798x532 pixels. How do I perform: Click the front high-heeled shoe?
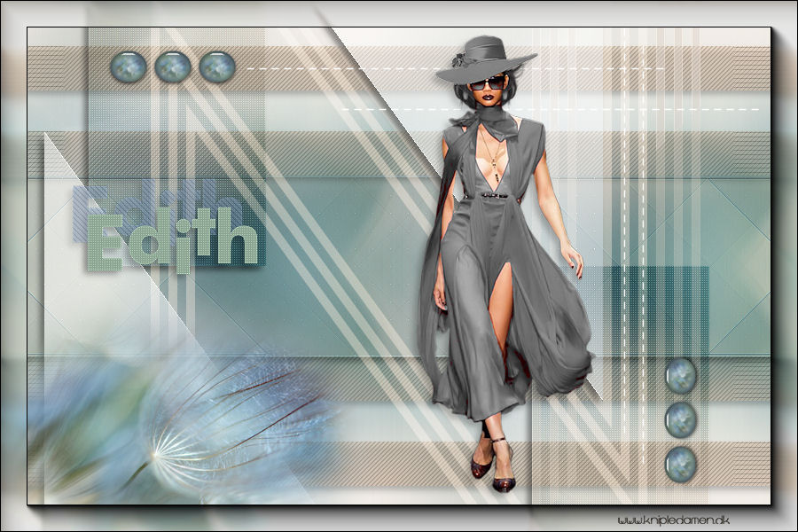(x=504, y=480)
